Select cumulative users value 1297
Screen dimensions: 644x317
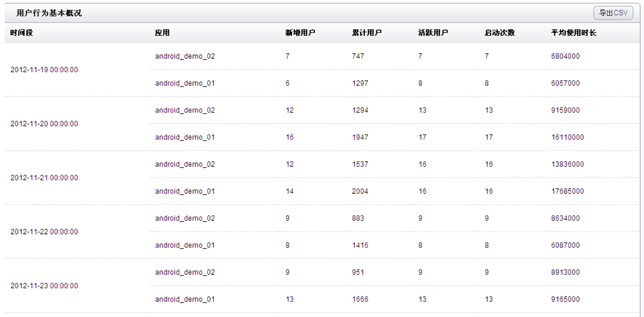pyautogui.click(x=360, y=83)
